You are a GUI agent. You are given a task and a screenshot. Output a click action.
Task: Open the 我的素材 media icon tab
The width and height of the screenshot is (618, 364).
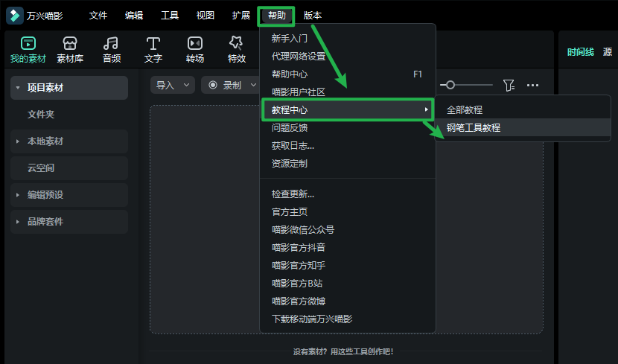click(x=28, y=50)
